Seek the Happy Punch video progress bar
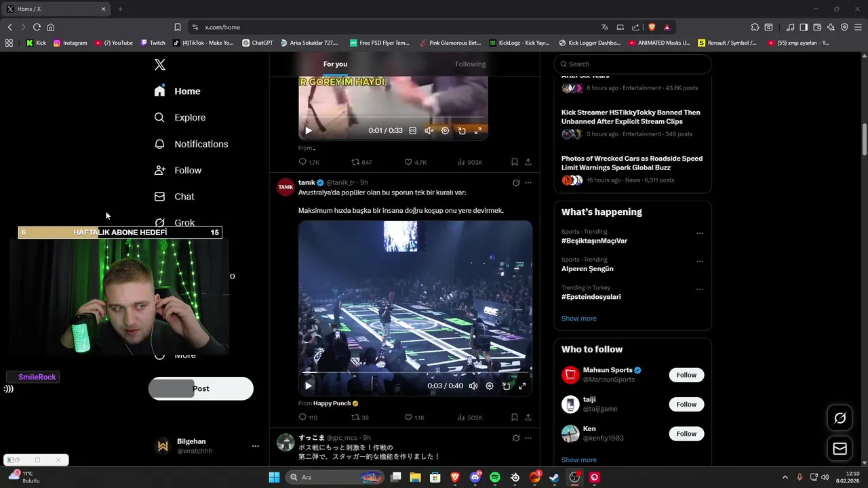Image resolution: width=868 pixels, height=488 pixels. pos(415,373)
